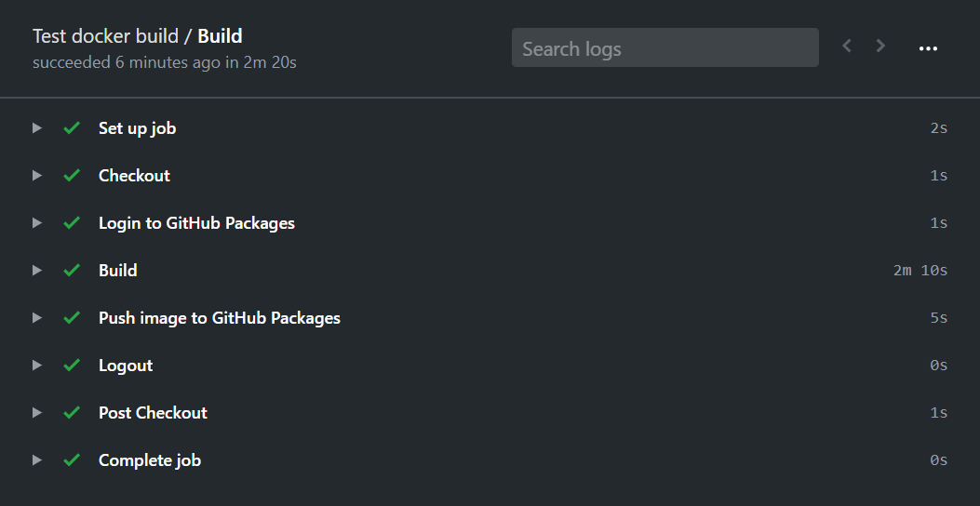Screen dimensions: 980x506
Task: Click the success checkmark for Post Checkout
Action: coord(72,413)
